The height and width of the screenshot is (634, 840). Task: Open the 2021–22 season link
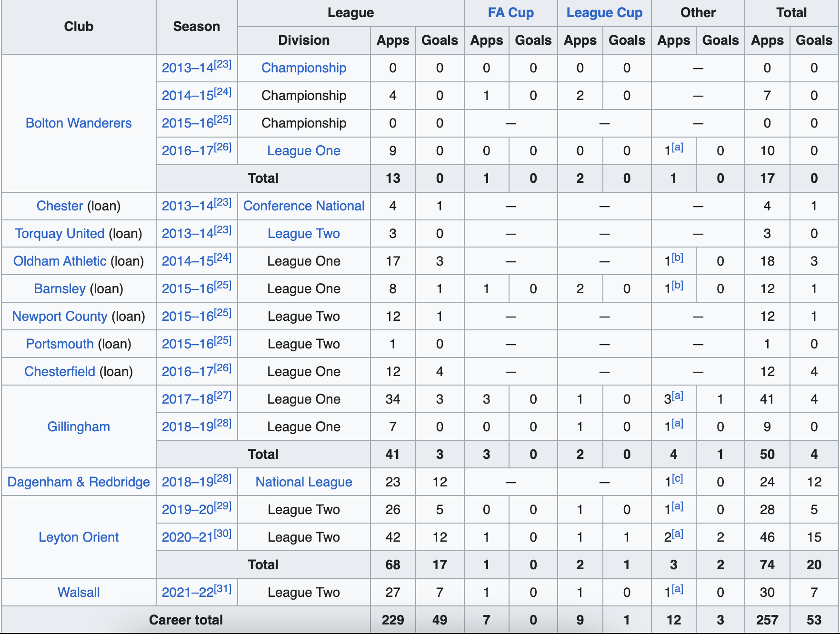click(188, 592)
